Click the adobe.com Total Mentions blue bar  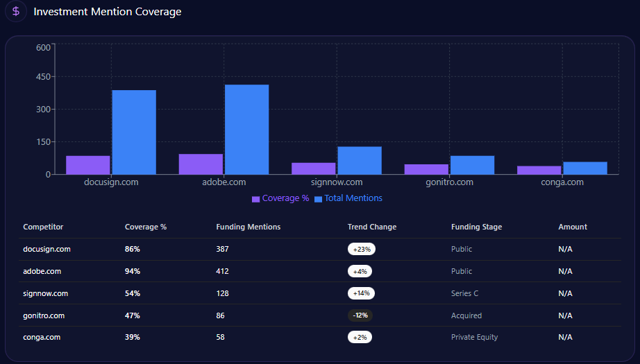pos(246,129)
